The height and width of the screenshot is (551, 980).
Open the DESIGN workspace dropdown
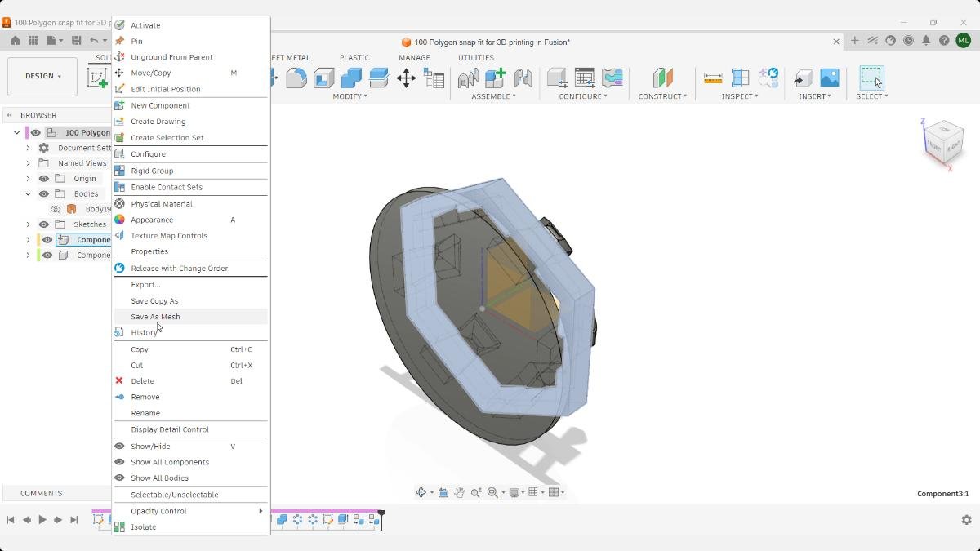click(42, 76)
